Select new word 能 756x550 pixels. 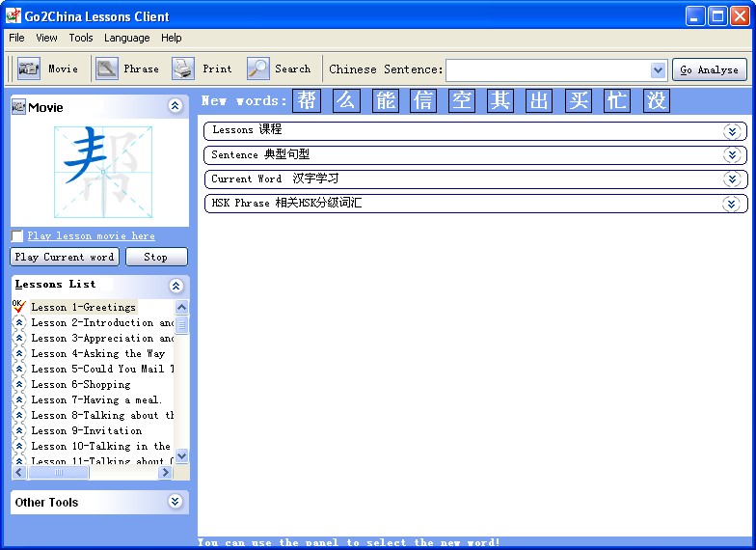point(386,100)
